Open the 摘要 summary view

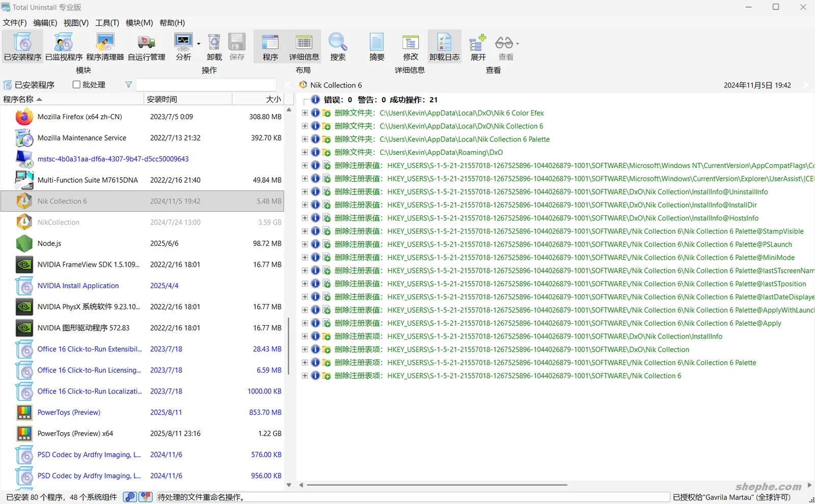coord(376,47)
